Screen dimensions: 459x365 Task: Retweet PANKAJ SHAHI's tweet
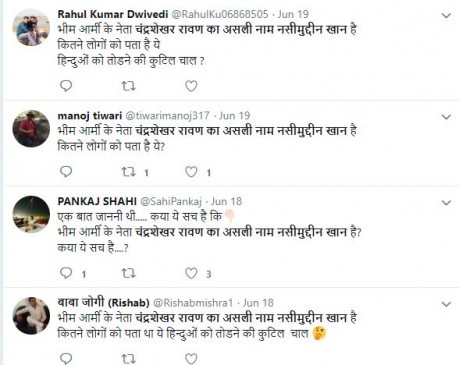coord(128,274)
